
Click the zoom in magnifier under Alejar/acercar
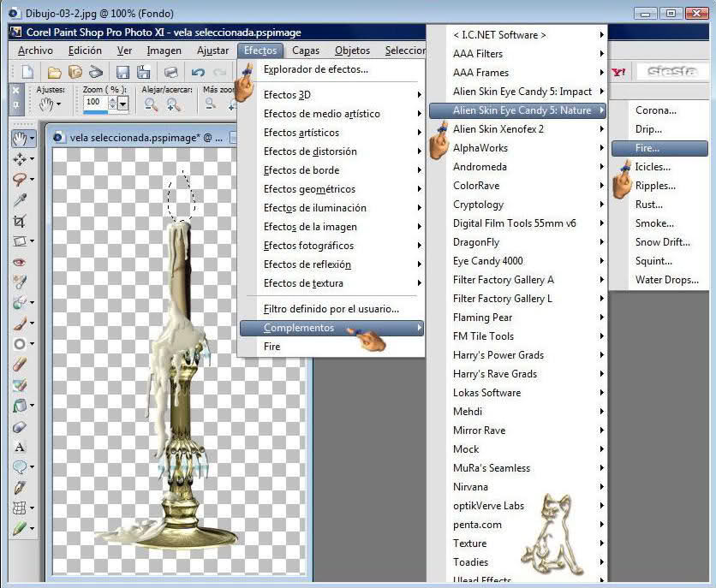click(173, 104)
